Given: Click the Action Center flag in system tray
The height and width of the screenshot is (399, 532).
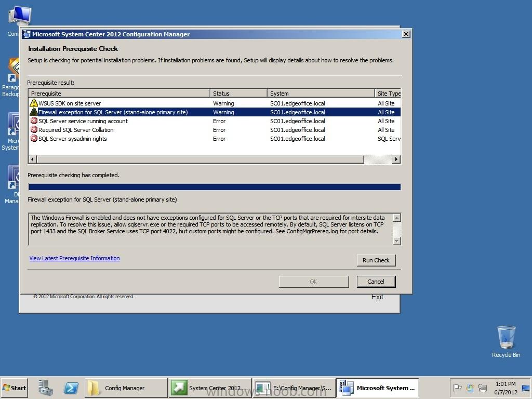Looking at the screenshot, I should point(457,388).
